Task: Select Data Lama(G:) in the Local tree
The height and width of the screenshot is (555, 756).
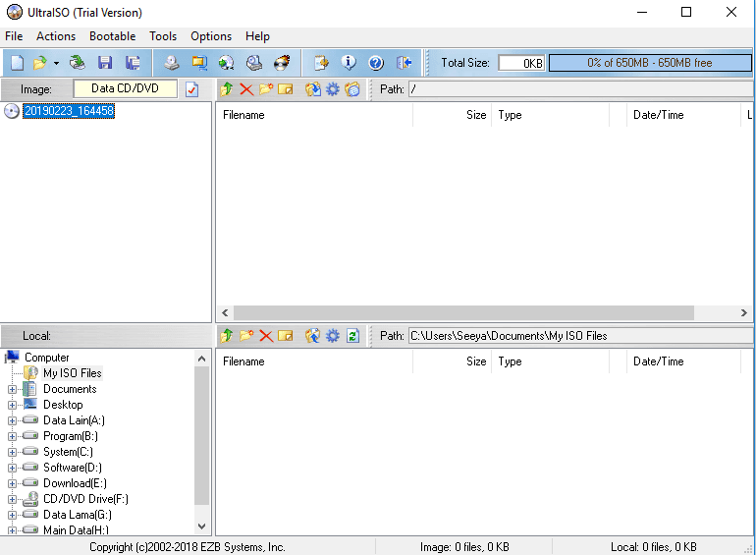Action: pyautogui.click(x=78, y=515)
